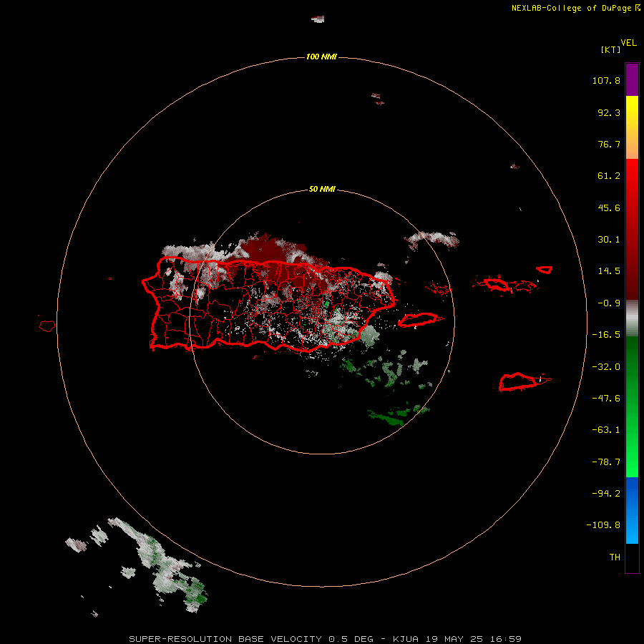
Task: Click the 61.2 legend value
Action: tap(609, 176)
